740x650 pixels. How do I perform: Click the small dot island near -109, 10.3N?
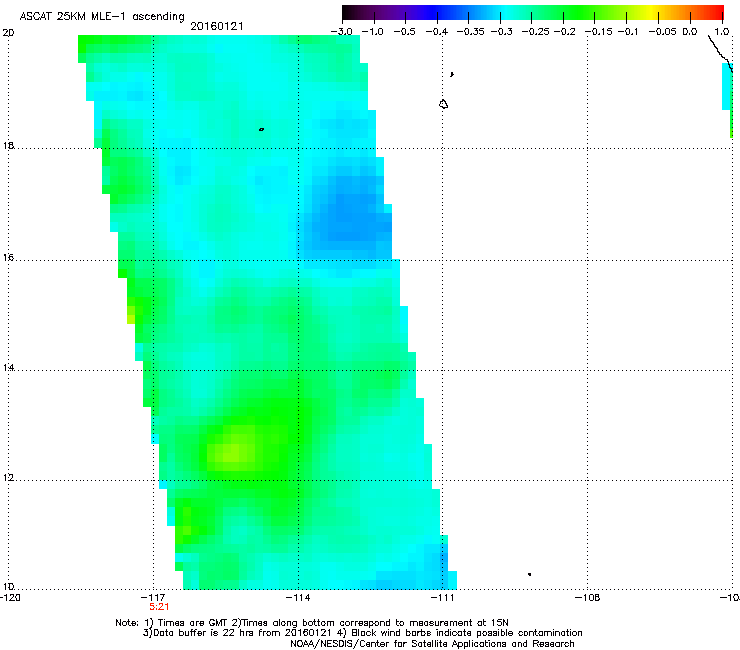(x=530, y=574)
